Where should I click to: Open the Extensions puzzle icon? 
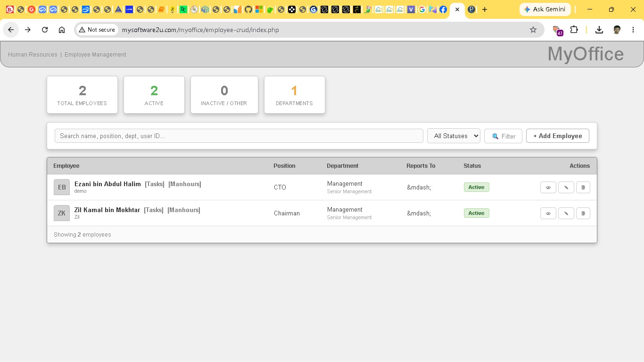574,30
